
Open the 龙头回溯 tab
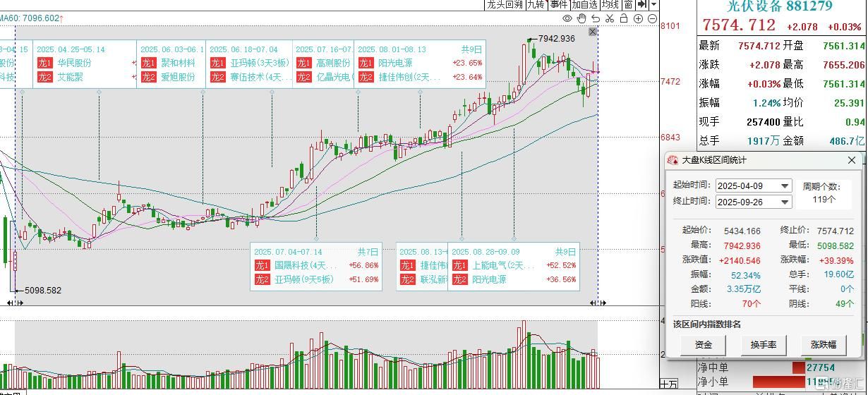pos(505,4)
